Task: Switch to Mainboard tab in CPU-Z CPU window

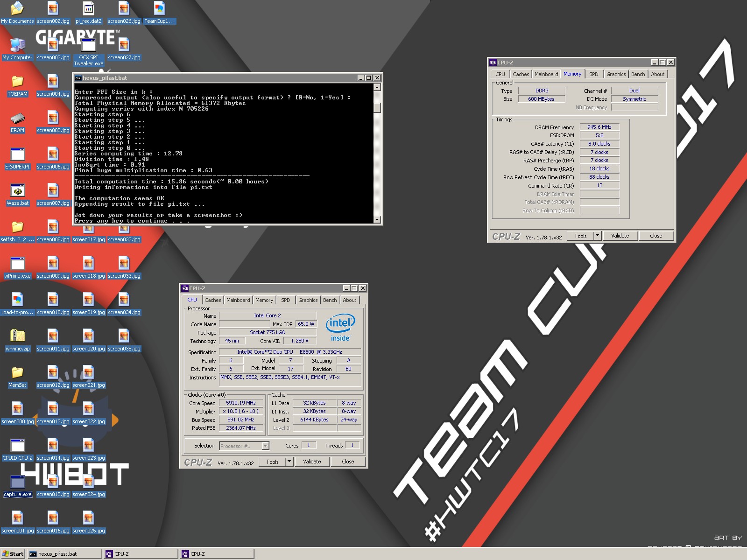Action: tap(238, 300)
